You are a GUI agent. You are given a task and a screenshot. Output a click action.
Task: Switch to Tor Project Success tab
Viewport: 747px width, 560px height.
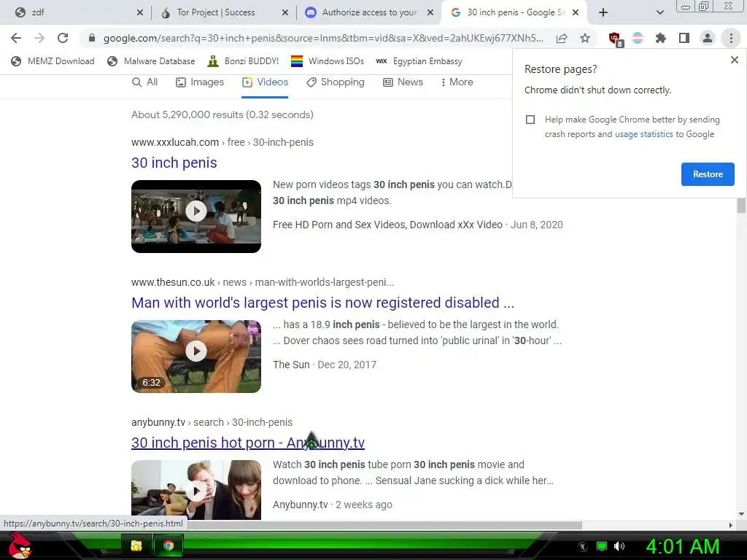coord(224,12)
